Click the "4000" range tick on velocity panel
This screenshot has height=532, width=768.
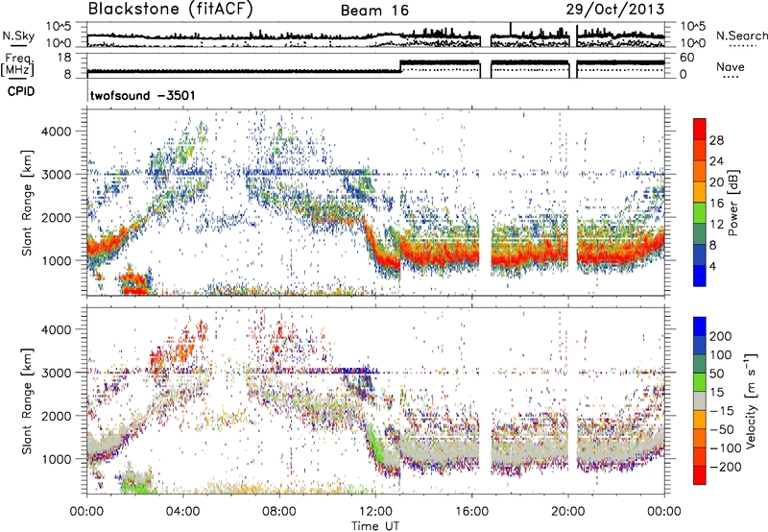[56, 329]
